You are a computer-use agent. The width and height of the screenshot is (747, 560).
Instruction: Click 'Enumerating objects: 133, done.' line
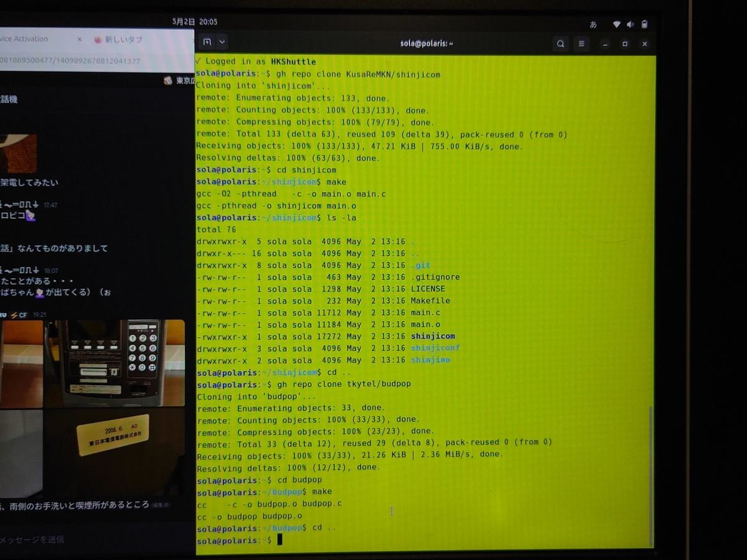(293, 98)
